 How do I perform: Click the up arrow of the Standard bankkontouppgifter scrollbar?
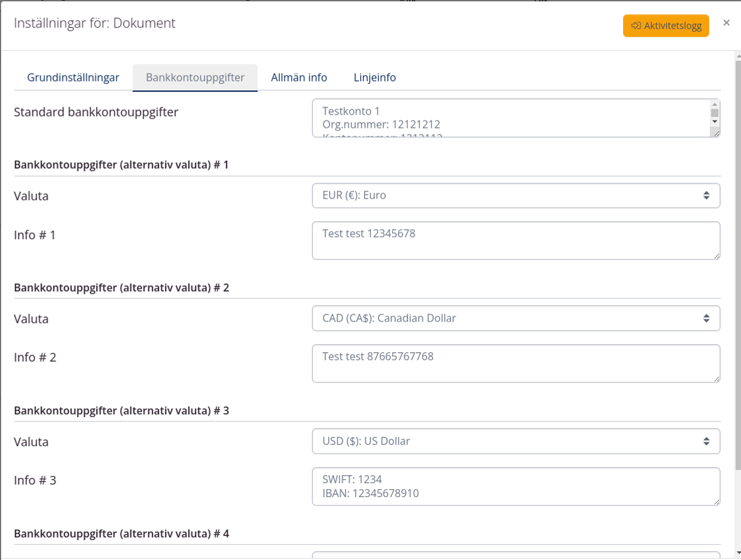click(x=715, y=105)
